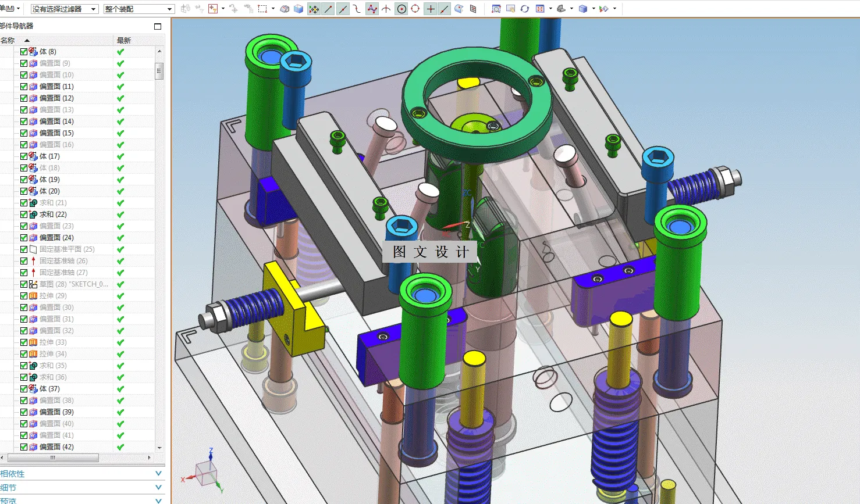860x504 pixels.
Task: Toggle the midpoint snap icon
Action: pyautogui.click(x=343, y=9)
